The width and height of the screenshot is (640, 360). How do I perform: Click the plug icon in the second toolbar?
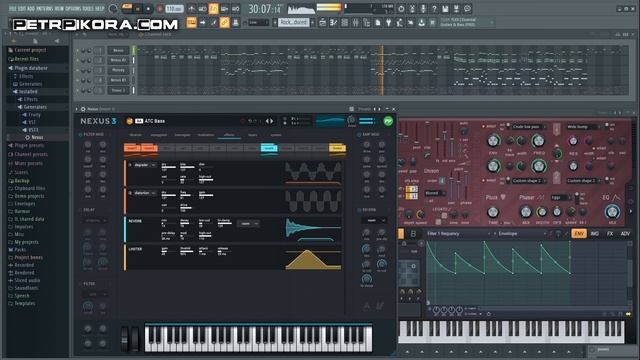pos(389,23)
